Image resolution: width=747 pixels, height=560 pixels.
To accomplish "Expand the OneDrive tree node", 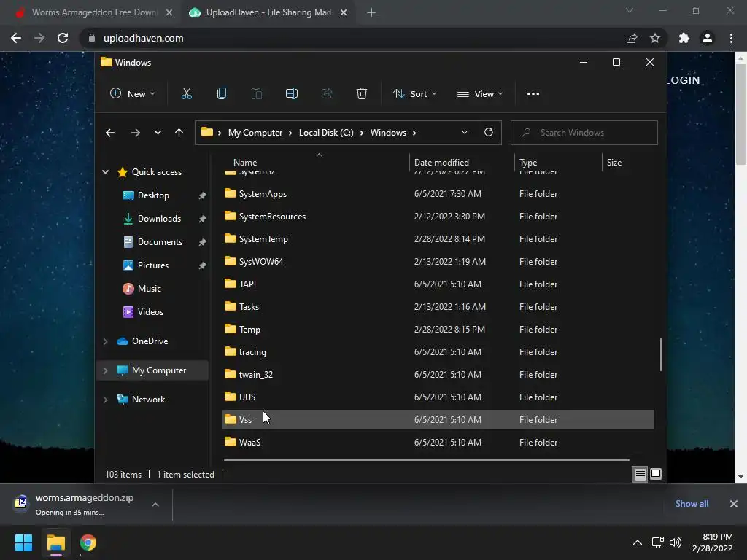I will tap(105, 341).
